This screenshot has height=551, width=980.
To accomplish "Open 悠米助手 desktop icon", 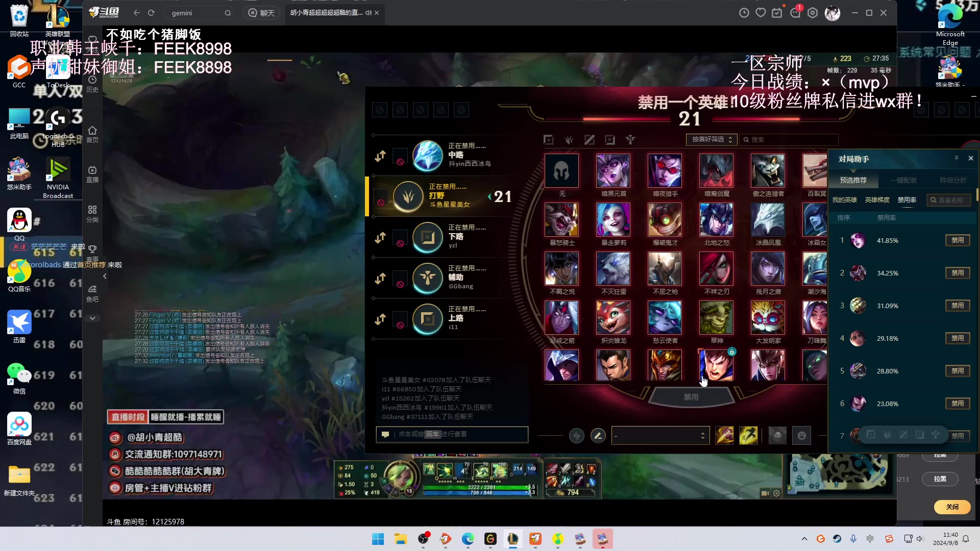I will pyautogui.click(x=19, y=173).
